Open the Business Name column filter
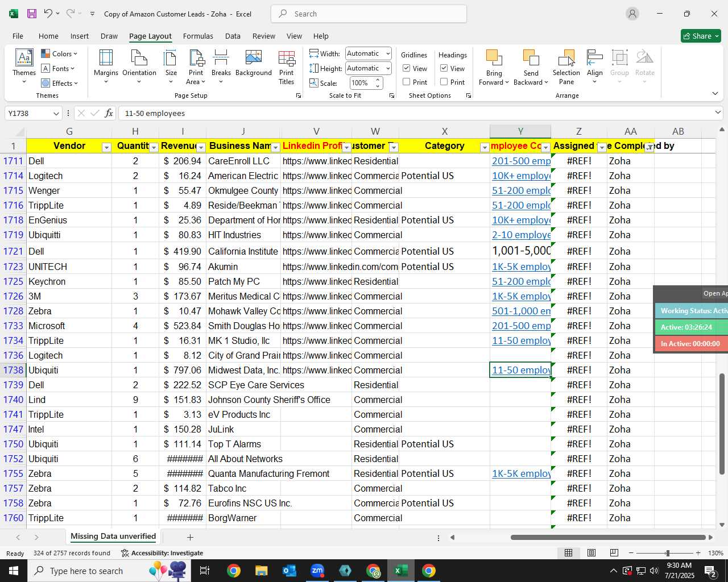Screen dimensions: 728x582 pyautogui.click(x=275, y=148)
